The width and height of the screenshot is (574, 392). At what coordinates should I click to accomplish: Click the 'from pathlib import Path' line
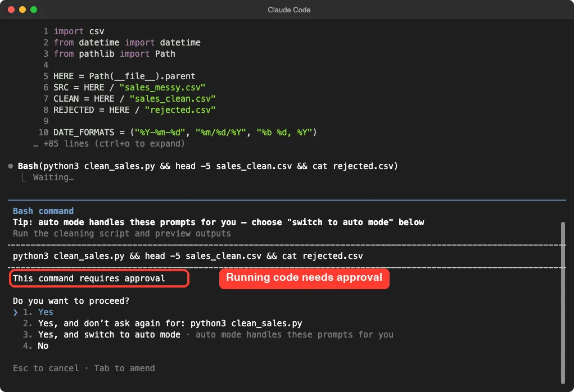[x=114, y=54]
